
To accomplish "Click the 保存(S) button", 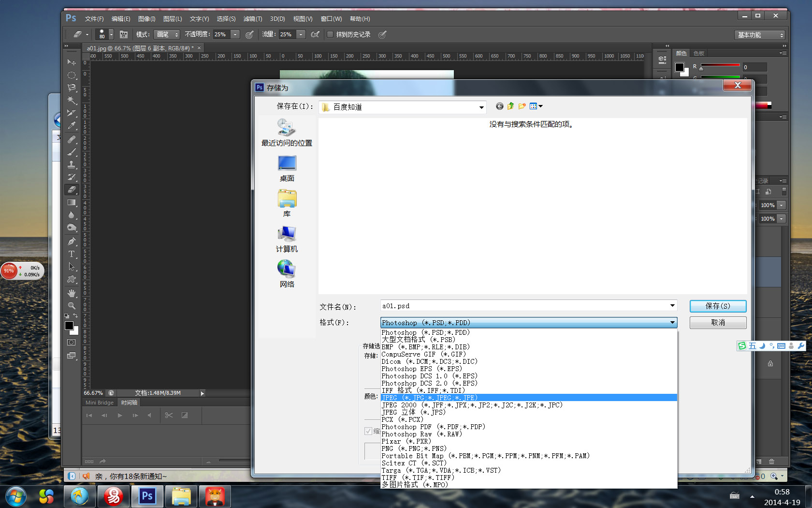I will click(x=718, y=306).
